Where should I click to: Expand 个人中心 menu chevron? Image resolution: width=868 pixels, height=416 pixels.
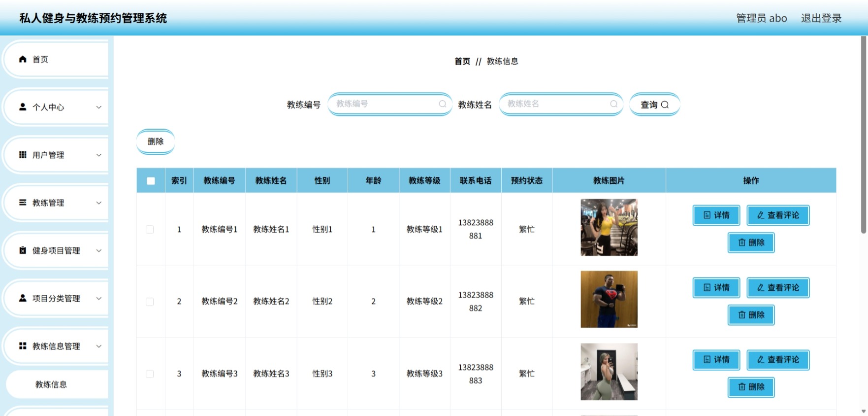pyautogui.click(x=99, y=107)
